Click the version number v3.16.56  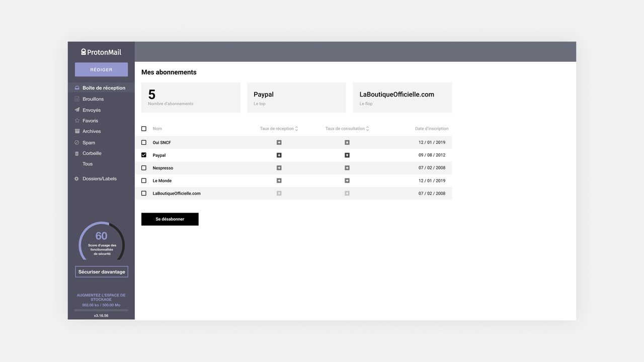101,316
